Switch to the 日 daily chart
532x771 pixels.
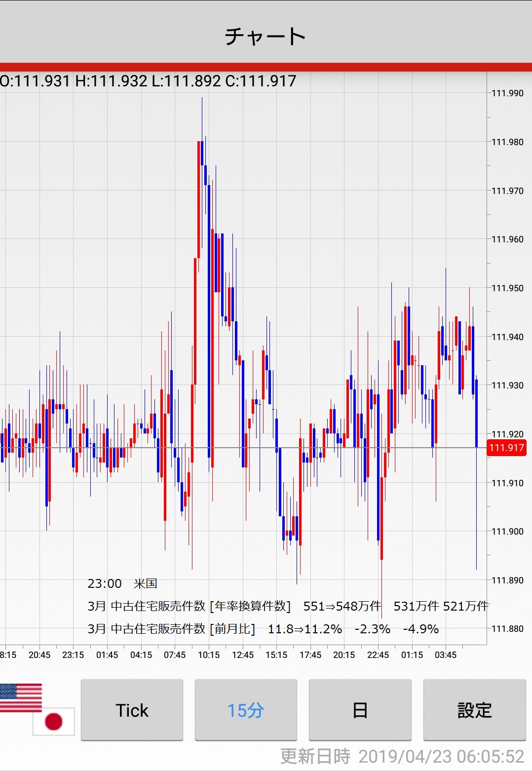360,710
